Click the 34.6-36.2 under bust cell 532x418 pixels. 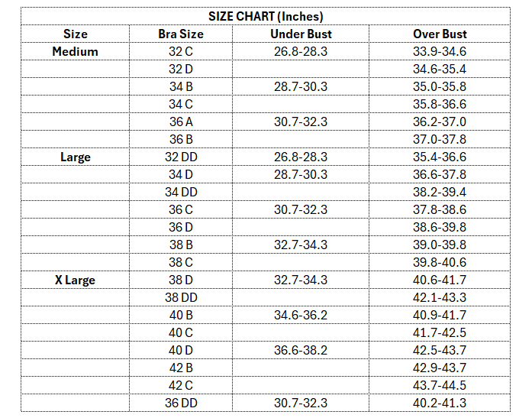tap(301, 315)
